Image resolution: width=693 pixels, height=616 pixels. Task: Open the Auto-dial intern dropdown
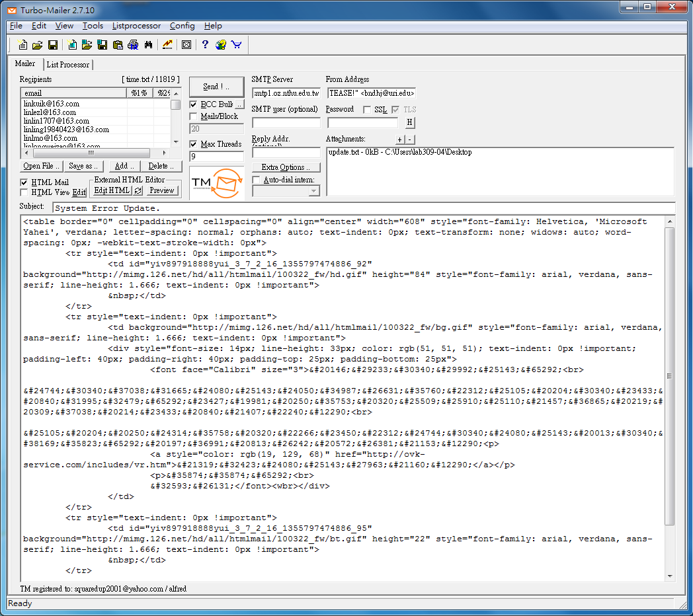point(314,191)
